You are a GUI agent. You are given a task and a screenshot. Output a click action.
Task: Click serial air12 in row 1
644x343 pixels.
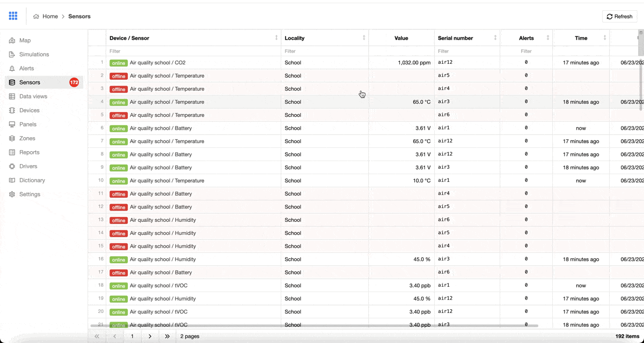(445, 63)
